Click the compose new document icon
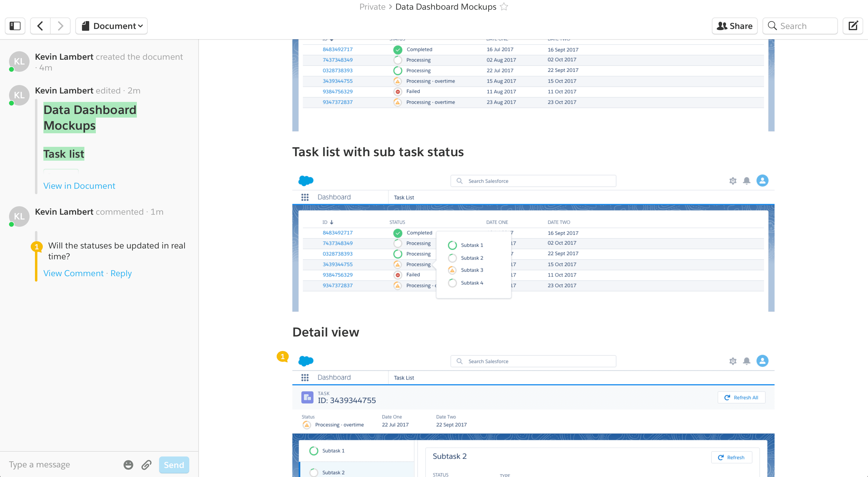Screen dimensions: 868x477 tap(853, 26)
